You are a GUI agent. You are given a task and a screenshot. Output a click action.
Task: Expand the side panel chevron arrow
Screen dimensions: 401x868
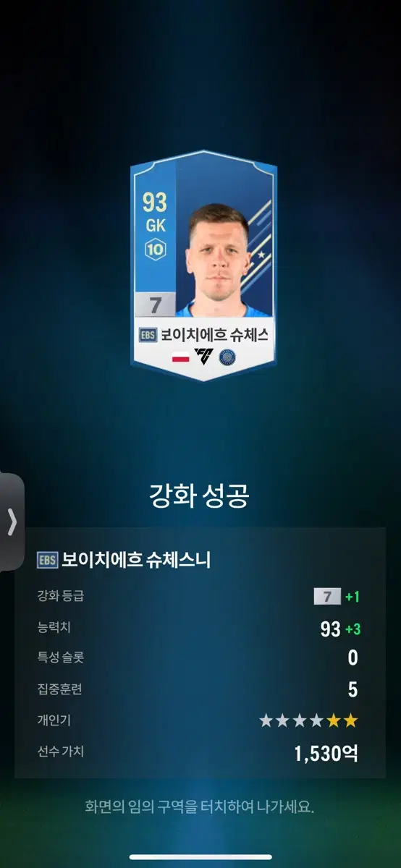[x=12, y=522]
